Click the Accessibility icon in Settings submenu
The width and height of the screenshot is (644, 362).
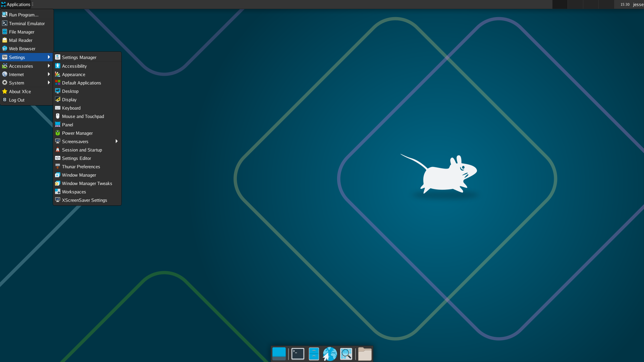(58, 66)
